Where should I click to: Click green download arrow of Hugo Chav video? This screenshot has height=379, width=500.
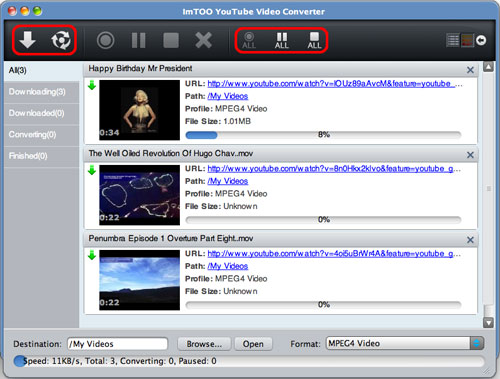click(92, 170)
